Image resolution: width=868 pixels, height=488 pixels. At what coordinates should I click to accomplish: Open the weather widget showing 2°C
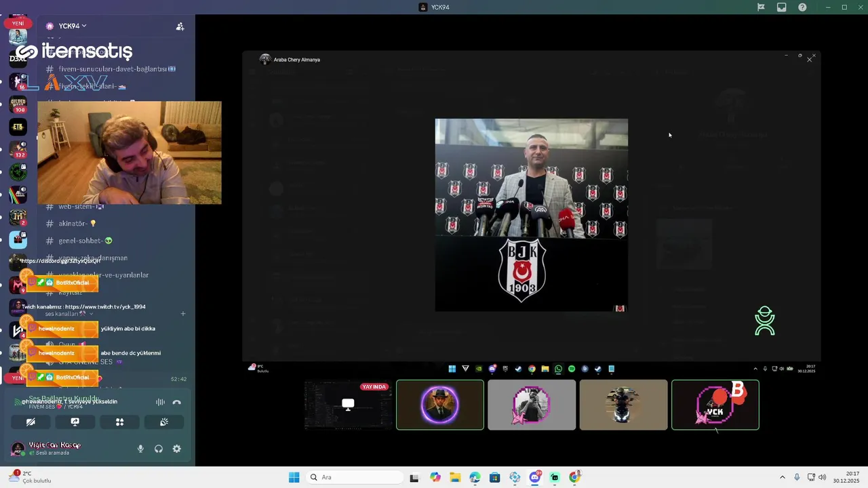click(31, 477)
